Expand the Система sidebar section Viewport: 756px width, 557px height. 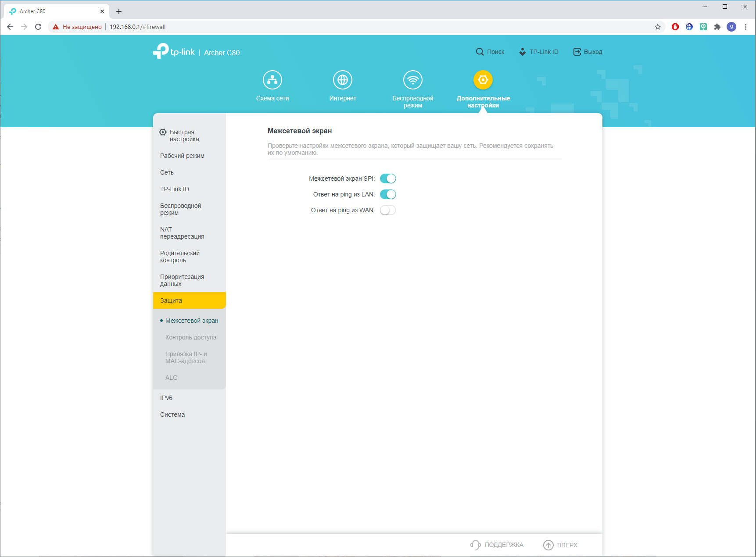point(172,414)
